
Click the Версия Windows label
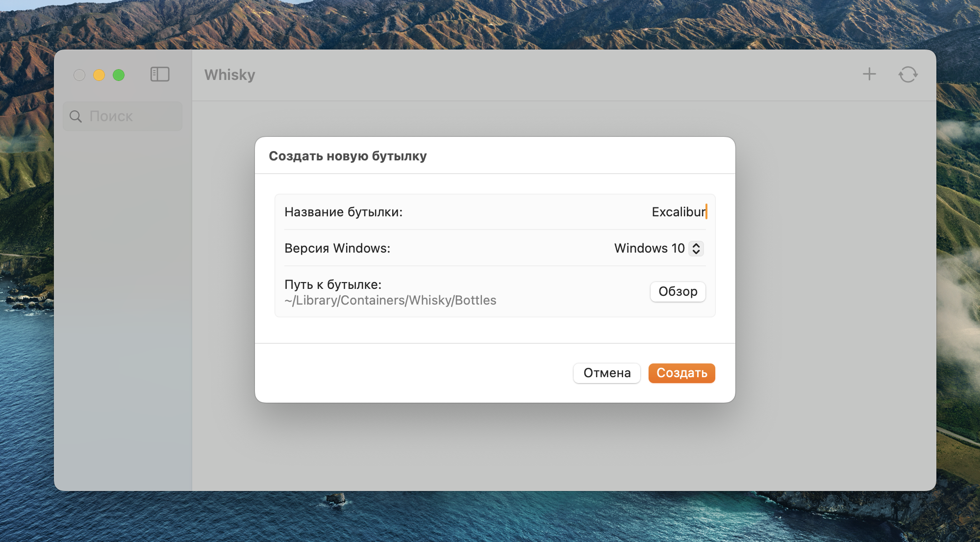(337, 248)
